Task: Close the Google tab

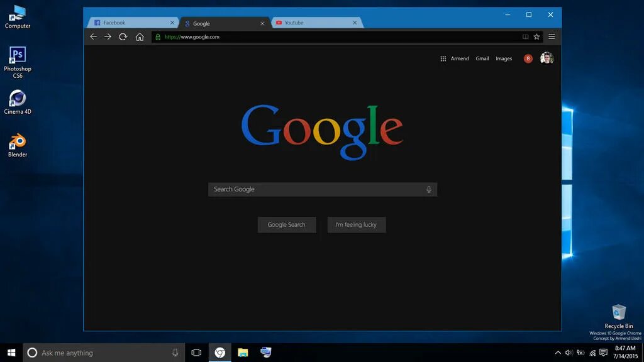Action: (262, 23)
